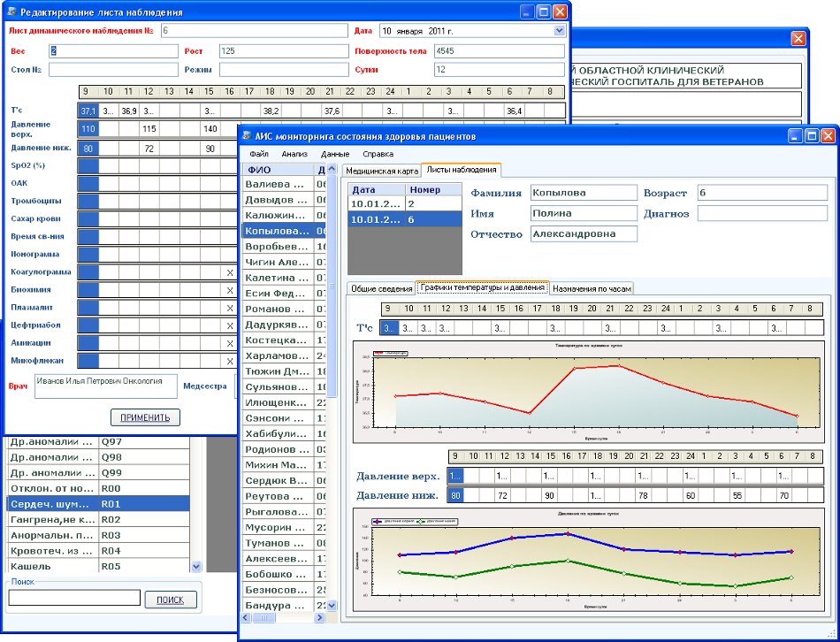Click the ПОИСК button
The width and height of the screenshot is (840, 642).
tap(171, 600)
